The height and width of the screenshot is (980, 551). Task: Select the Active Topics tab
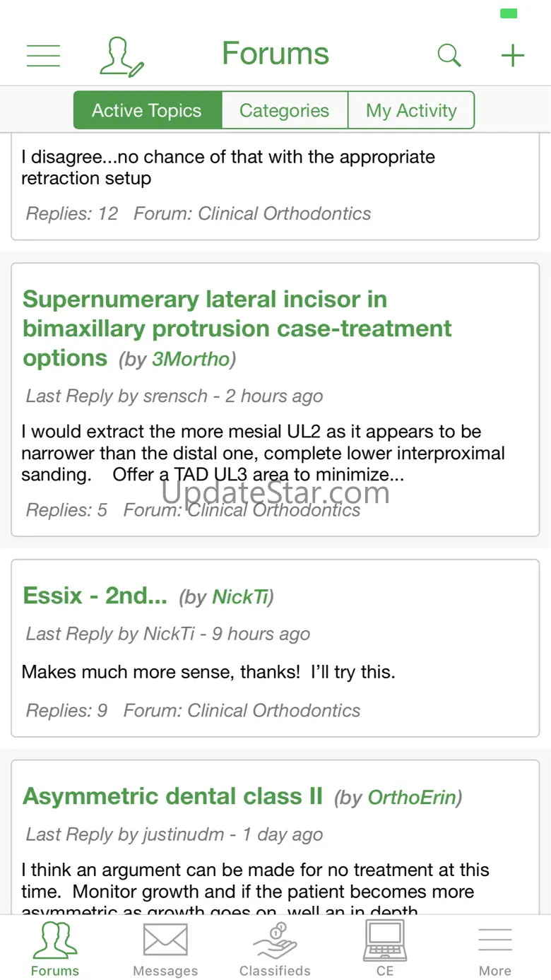[x=147, y=111]
